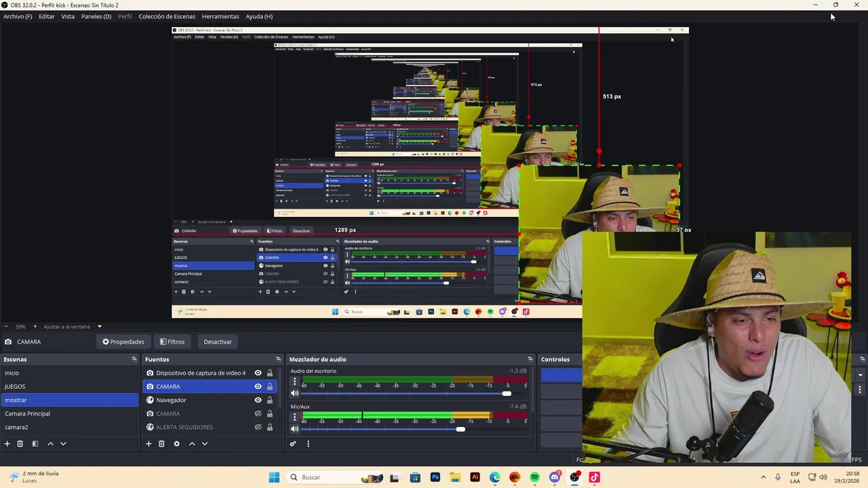Screen dimensions: 868x488
Task: Remove the selected source with the trash icon
Action: pos(161,444)
